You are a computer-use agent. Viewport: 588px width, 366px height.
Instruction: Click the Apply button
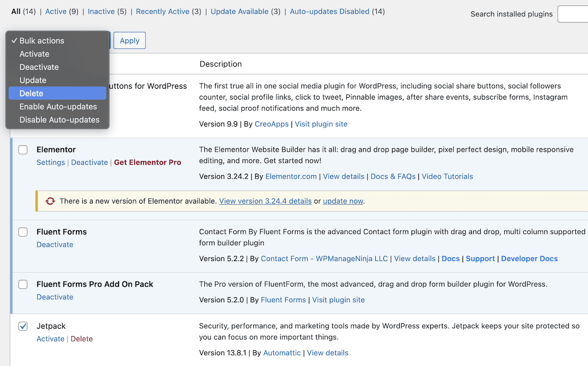pos(129,41)
